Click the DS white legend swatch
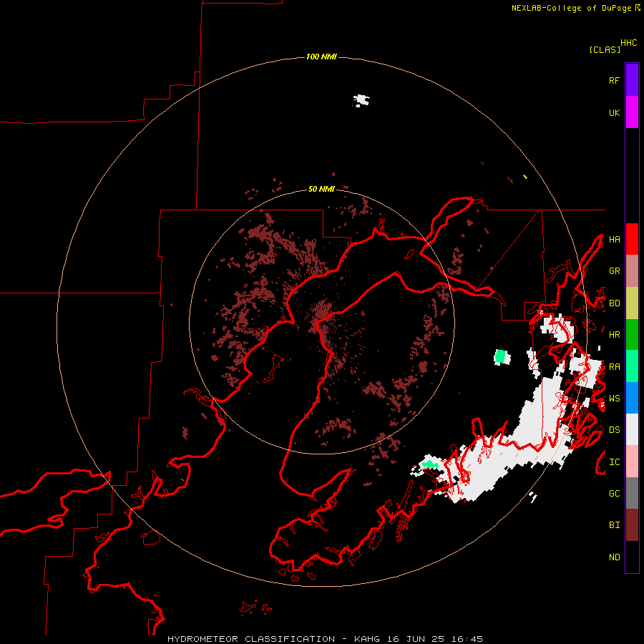Screen dimensions: 644x644 click(x=632, y=429)
